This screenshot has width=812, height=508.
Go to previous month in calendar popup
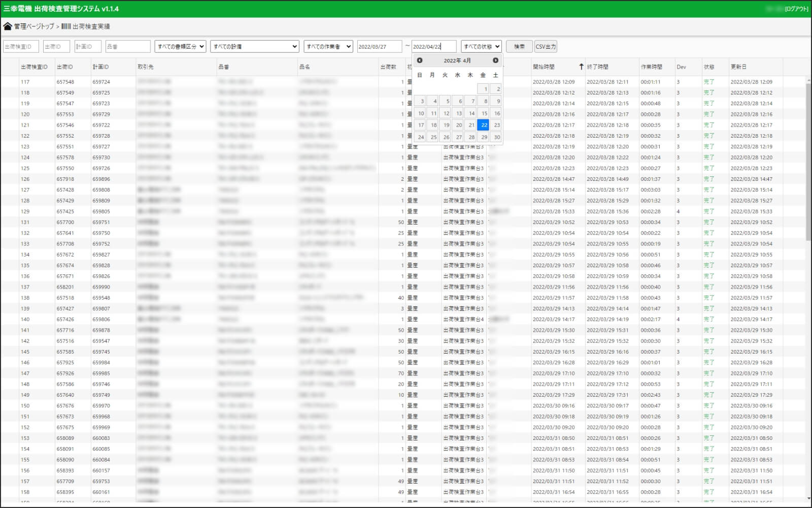[420, 60]
